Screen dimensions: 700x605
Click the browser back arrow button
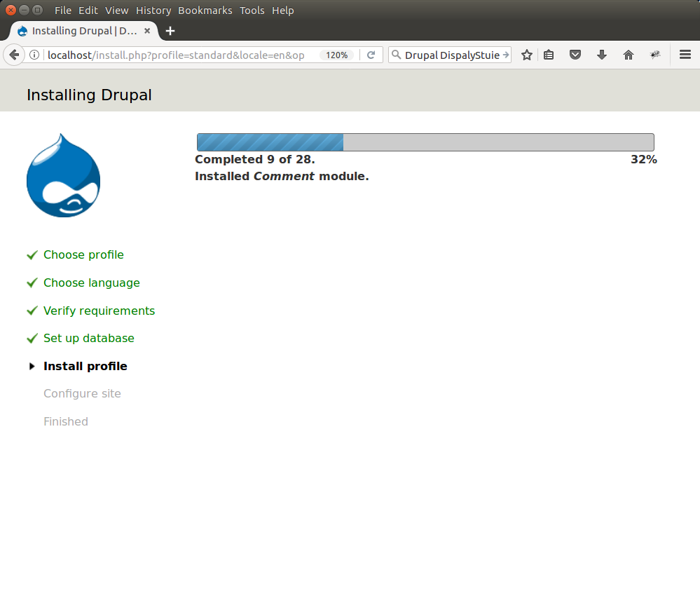tap(13, 55)
